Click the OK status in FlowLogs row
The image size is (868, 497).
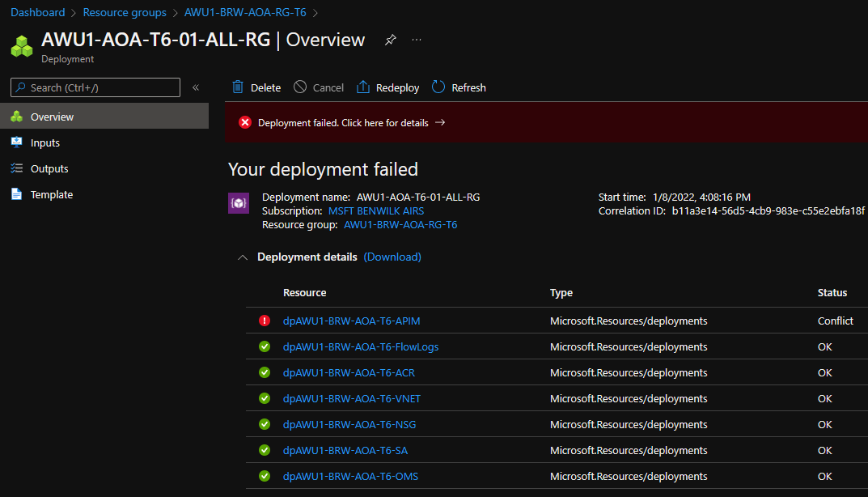[825, 346]
